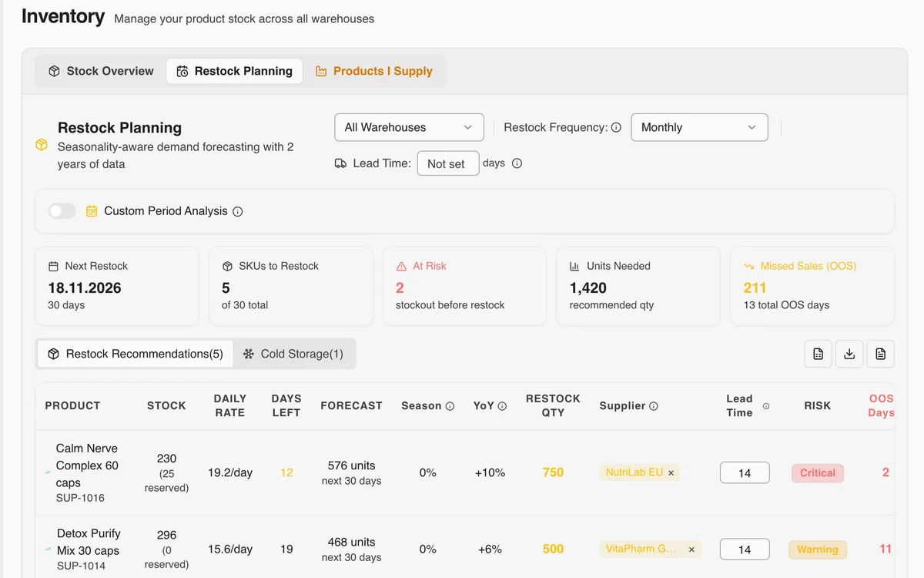Click the RESTOCK QTY column header
The image size is (924, 578).
[x=553, y=405]
